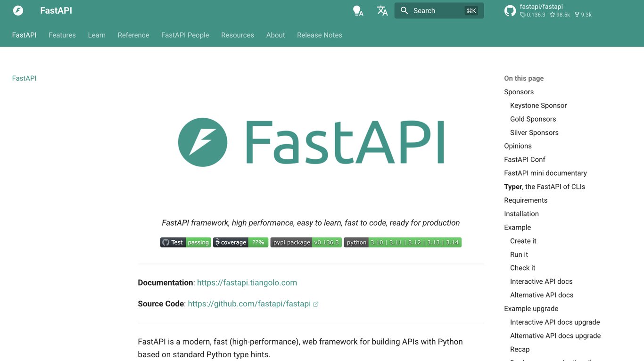
Task: Click the external link icon after source URL
Action: [315, 304]
